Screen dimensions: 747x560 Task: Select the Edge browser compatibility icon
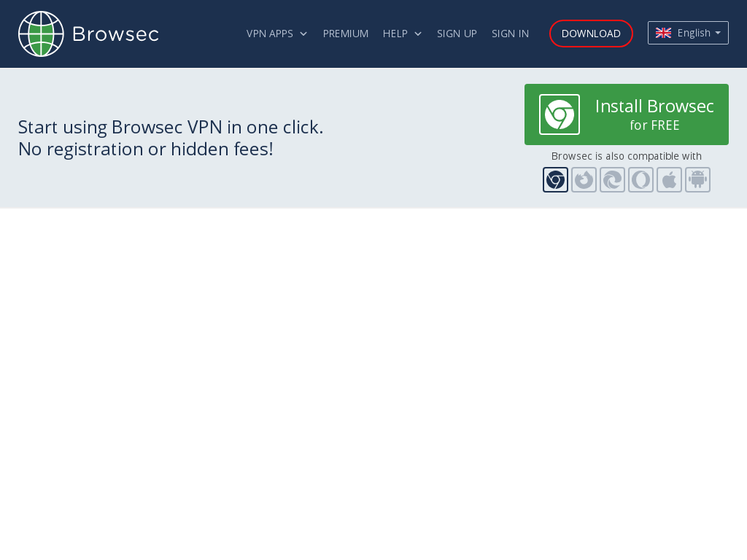[612, 179]
